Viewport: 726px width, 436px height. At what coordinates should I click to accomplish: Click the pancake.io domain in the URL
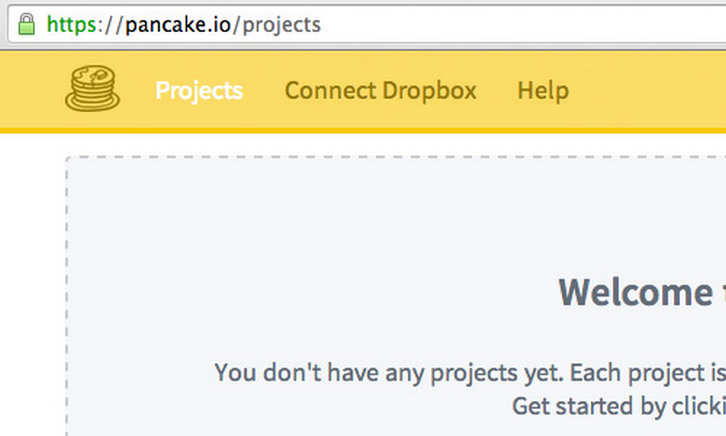[179, 24]
